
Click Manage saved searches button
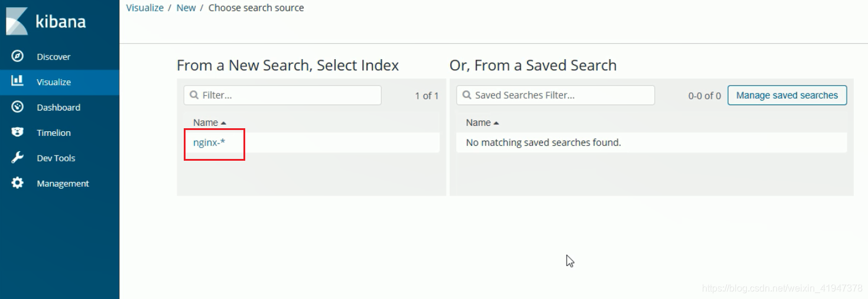(786, 95)
